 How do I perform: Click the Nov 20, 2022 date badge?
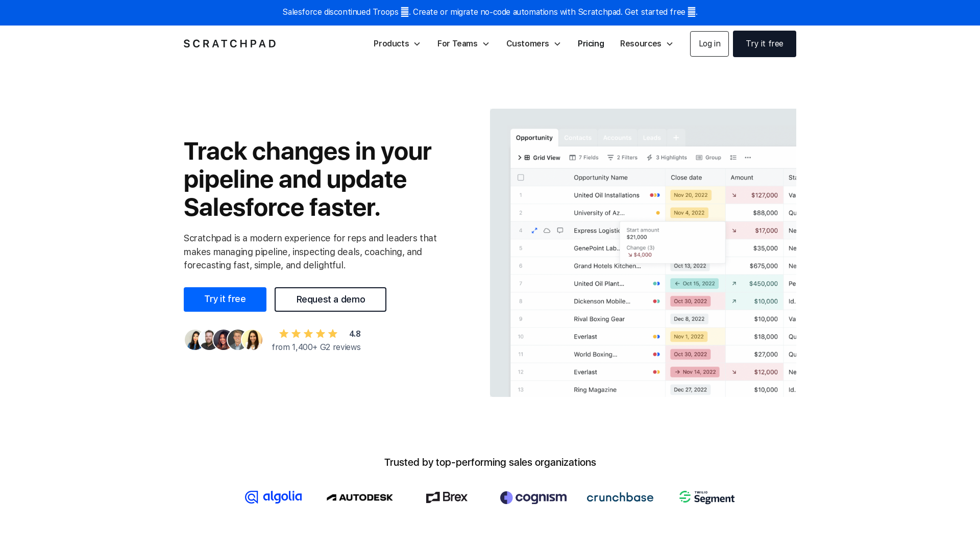[691, 195]
